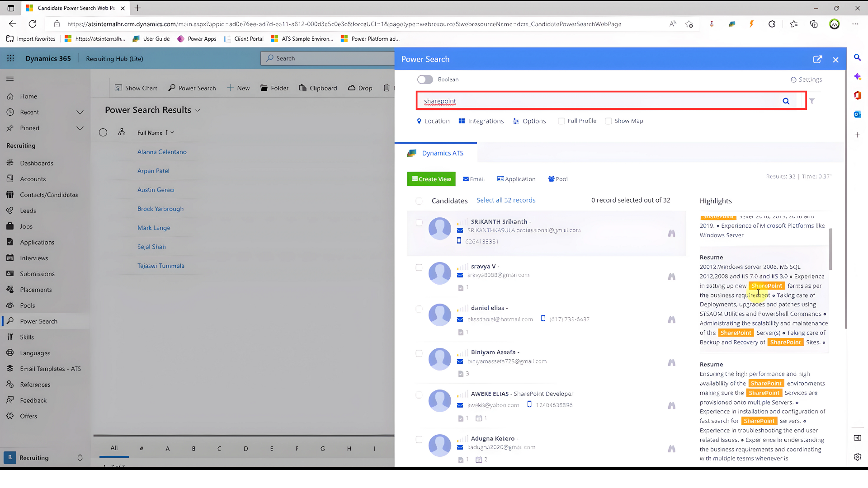Open Contacts/Candidates in the sidebar
Image resolution: width=868 pixels, height=488 pixels.
[x=49, y=195]
